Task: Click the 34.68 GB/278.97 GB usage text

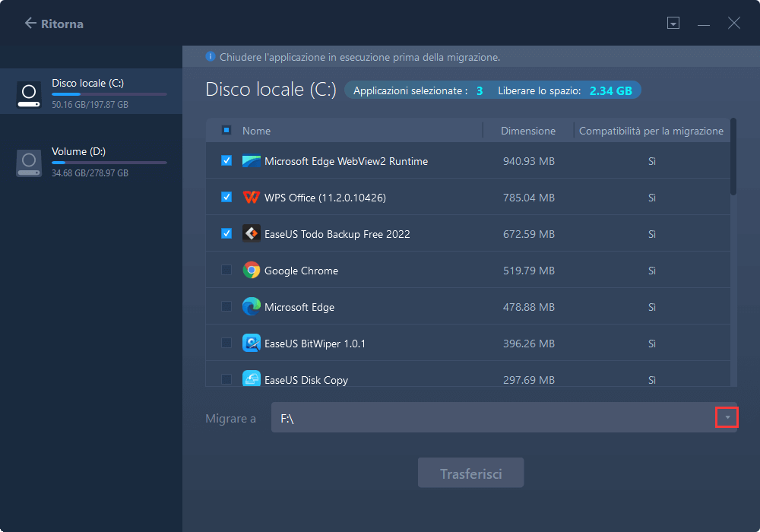Action: click(90, 173)
